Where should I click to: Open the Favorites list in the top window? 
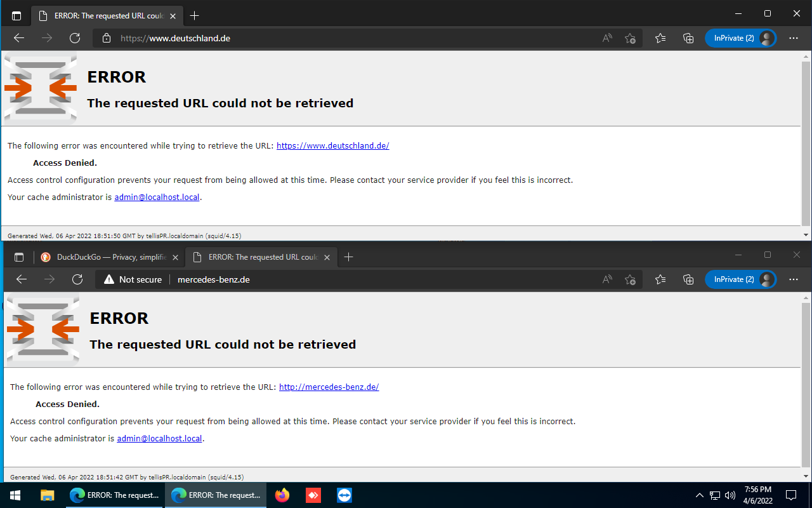pos(660,38)
